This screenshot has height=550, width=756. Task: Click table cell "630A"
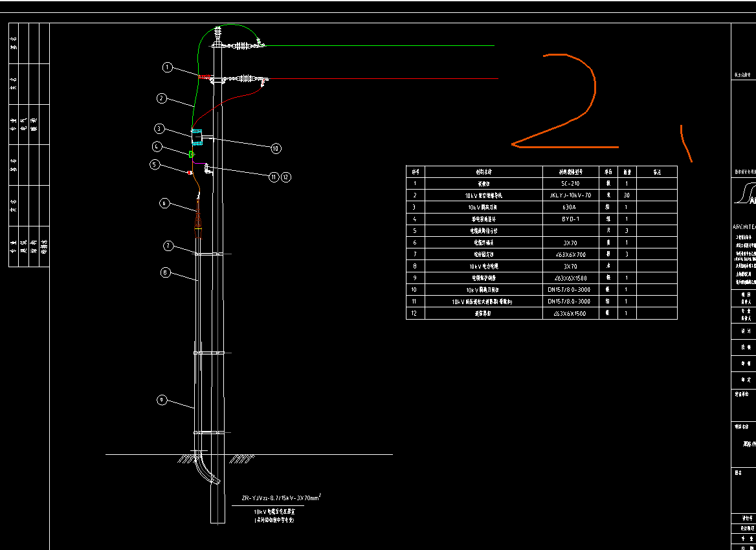570,207
